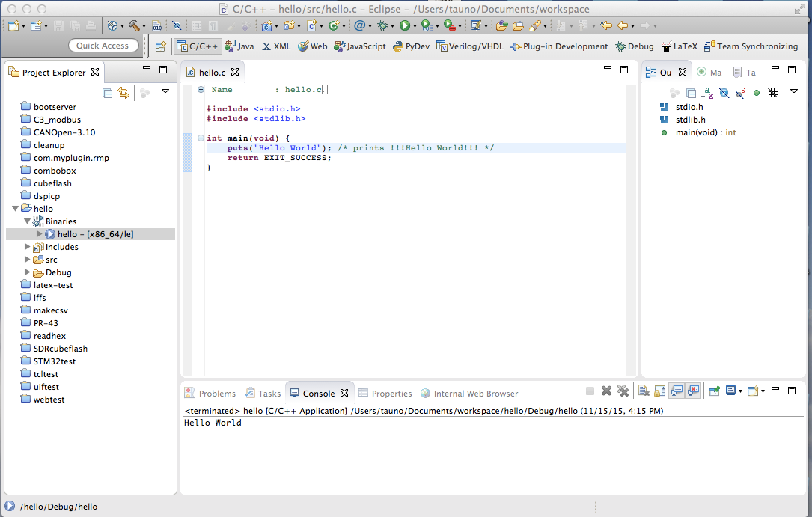The width and height of the screenshot is (812, 517).
Task: Click the Debug bug icon in main toolbar
Action: 383,25
